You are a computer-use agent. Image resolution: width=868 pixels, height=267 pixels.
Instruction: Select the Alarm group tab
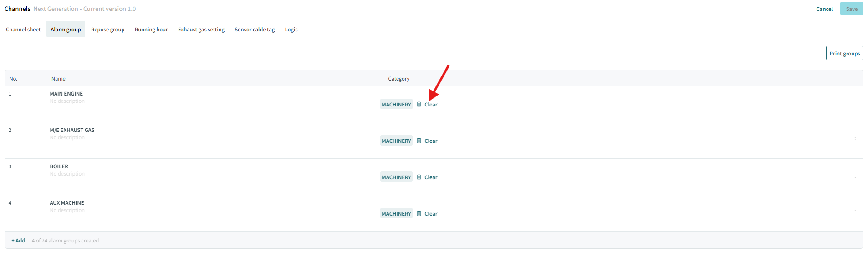[66, 30]
